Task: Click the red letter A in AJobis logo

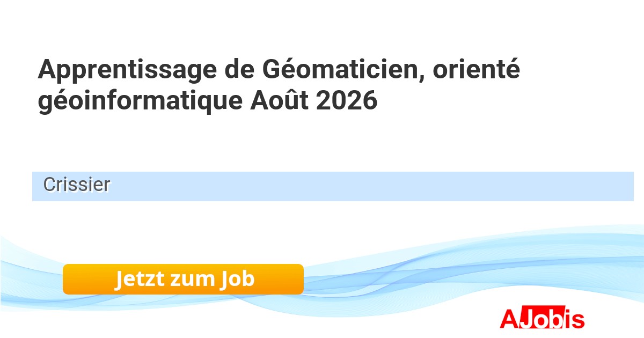Action: (509, 319)
